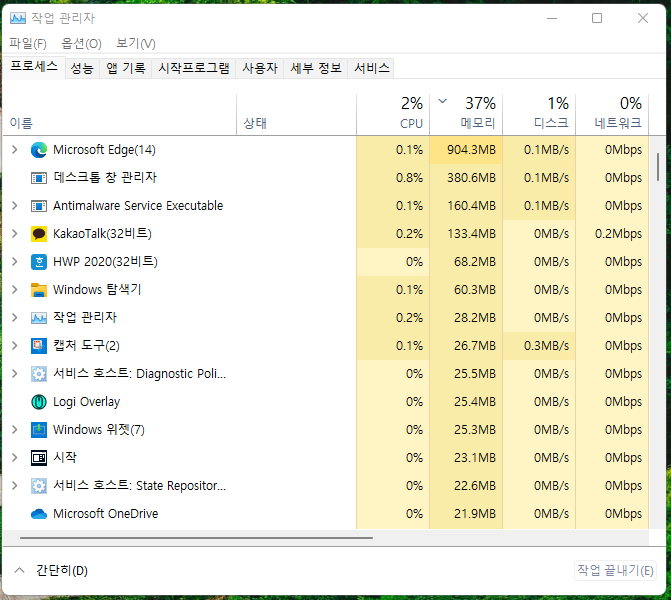671x600 pixels.
Task: Switch to the 사용자 tab
Action: (x=260, y=68)
